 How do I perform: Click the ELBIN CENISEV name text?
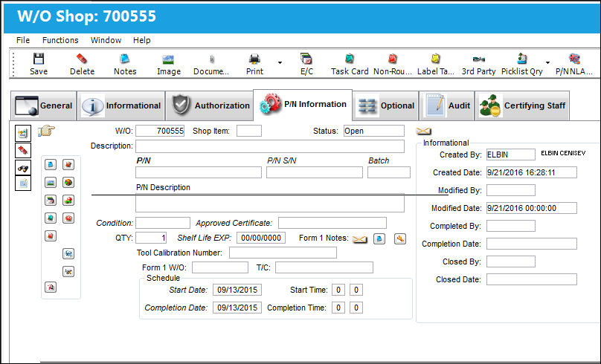click(563, 153)
